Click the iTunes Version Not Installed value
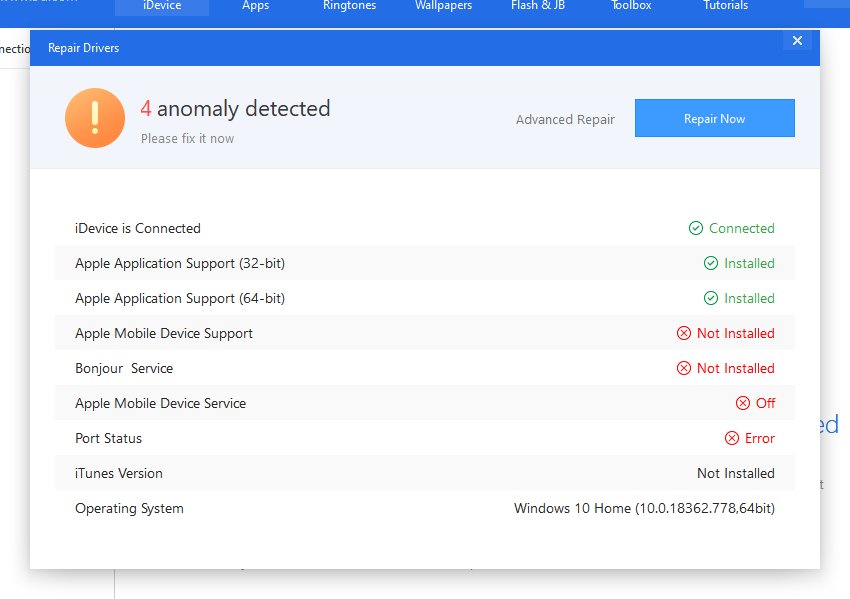 click(x=736, y=473)
